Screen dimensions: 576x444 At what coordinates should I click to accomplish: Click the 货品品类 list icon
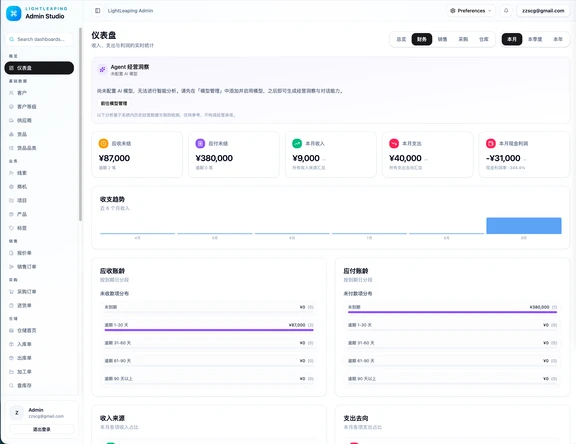[11, 148]
